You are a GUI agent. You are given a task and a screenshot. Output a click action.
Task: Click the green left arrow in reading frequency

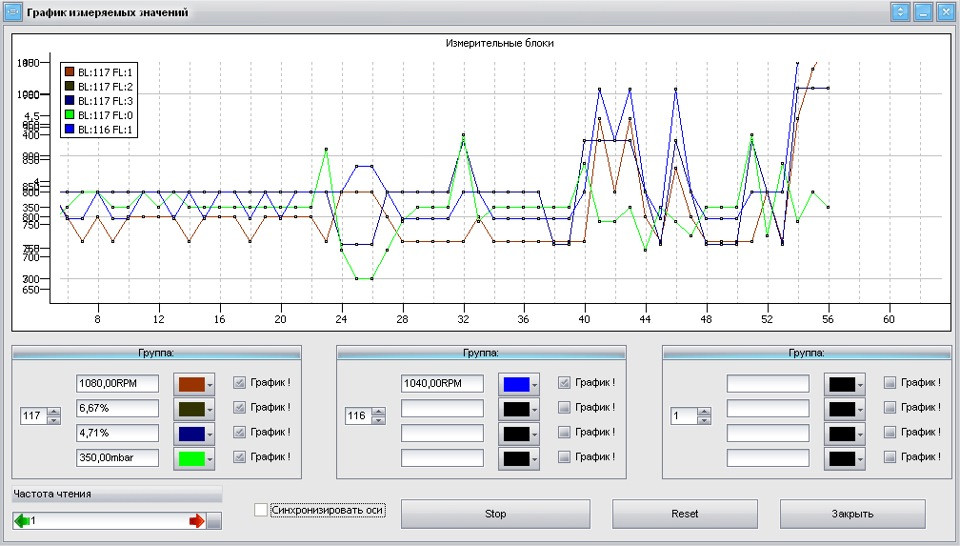pyautogui.click(x=22, y=521)
